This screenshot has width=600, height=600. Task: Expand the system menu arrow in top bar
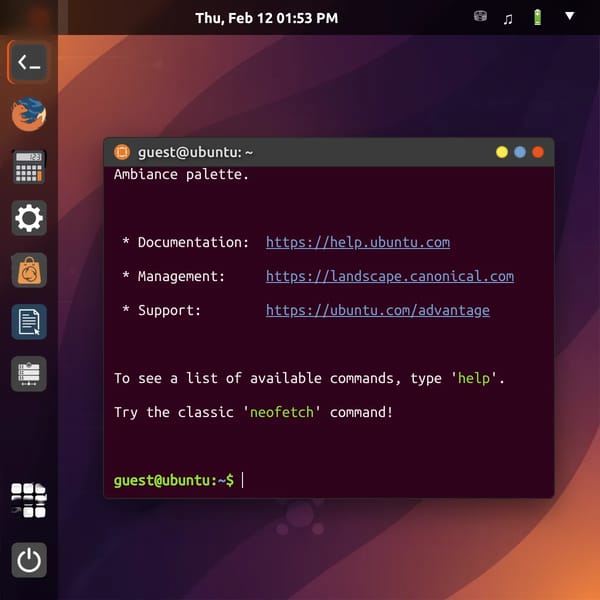pyautogui.click(x=570, y=16)
